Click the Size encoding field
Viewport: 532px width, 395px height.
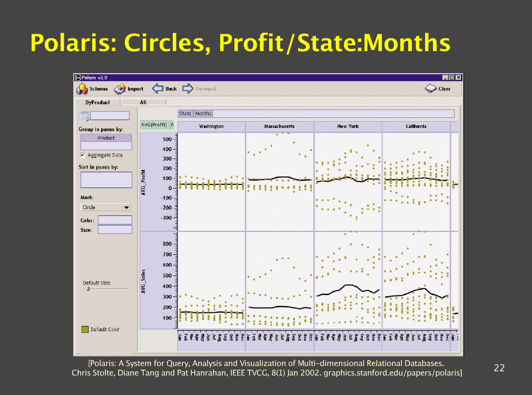(115, 230)
